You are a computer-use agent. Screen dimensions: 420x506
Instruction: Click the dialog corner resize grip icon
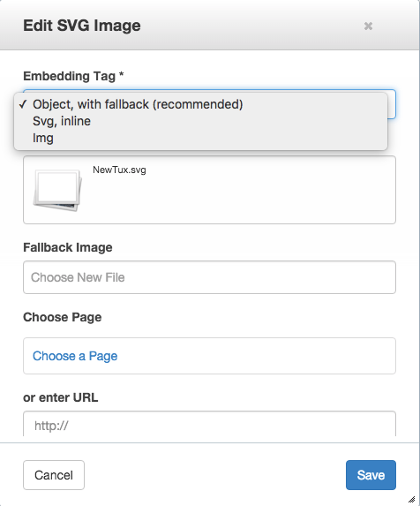(x=412, y=499)
